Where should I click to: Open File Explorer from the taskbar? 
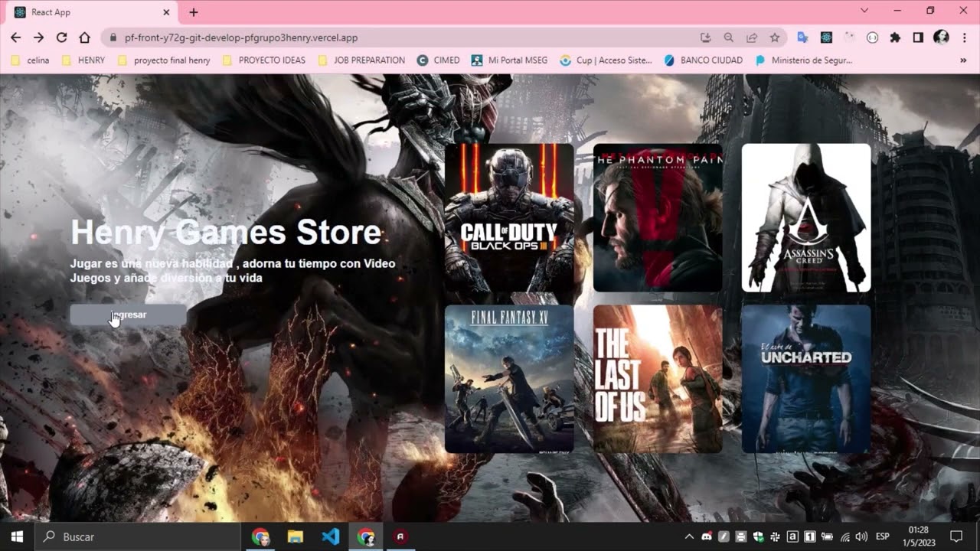click(296, 536)
